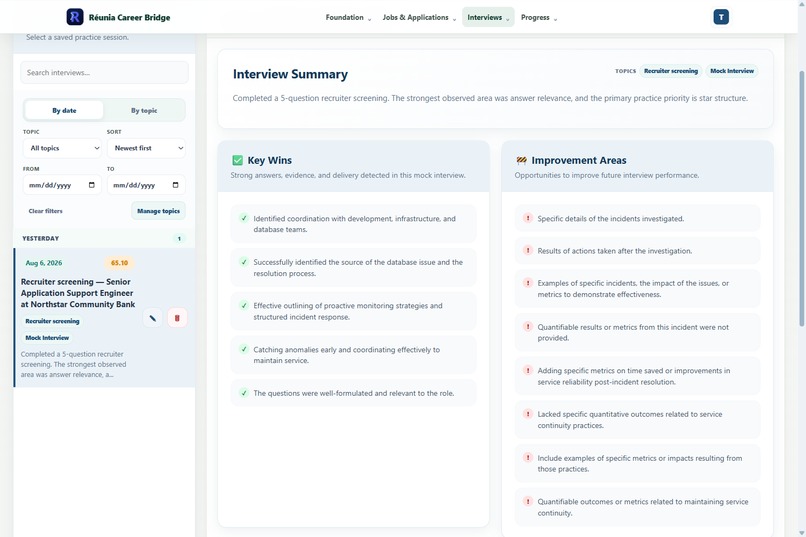The image size is (806, 537).
Task: Open the FROM date calendar picker icon
Action: 91,185
